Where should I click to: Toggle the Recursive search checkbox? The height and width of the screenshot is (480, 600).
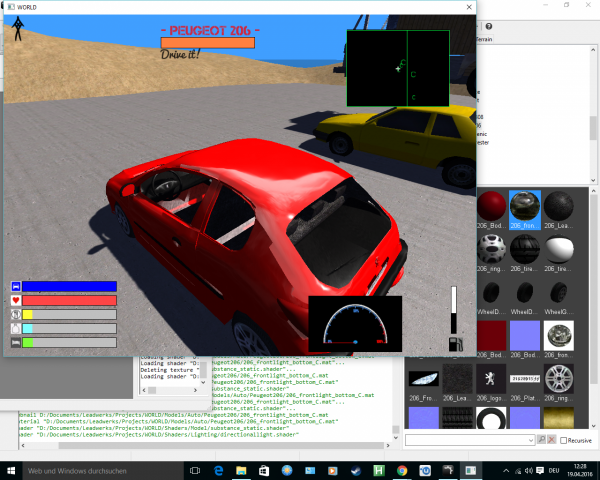coord(563,441)
